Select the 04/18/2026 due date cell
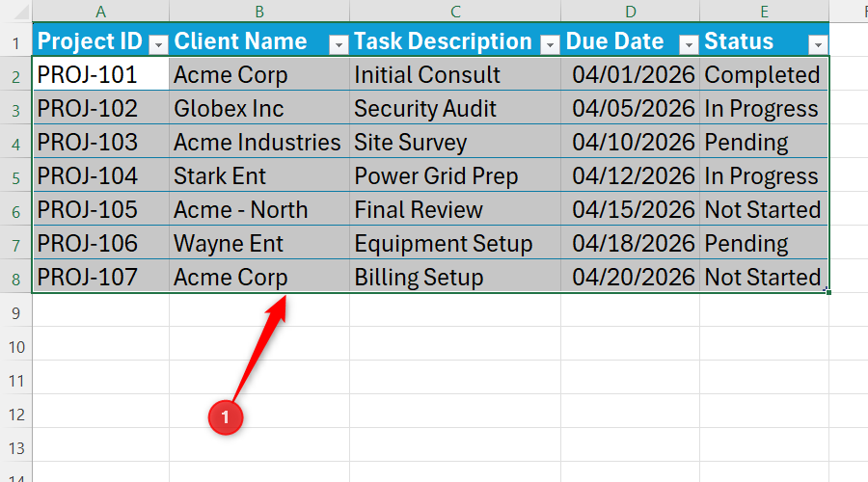The image size is (868, 482). tap(630, 242)
